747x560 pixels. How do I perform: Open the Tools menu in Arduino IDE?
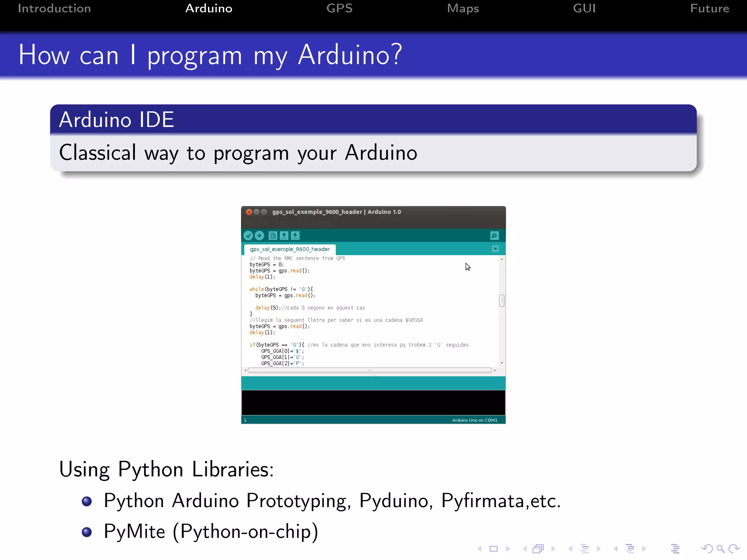[x=305, y=223]
